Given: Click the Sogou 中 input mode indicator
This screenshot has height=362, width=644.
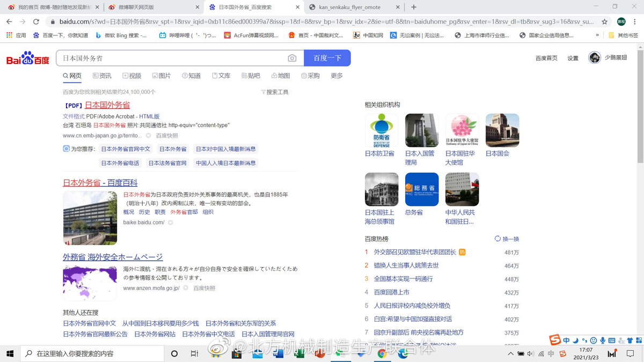Looking at the screenshot, I should pos(566,340).
